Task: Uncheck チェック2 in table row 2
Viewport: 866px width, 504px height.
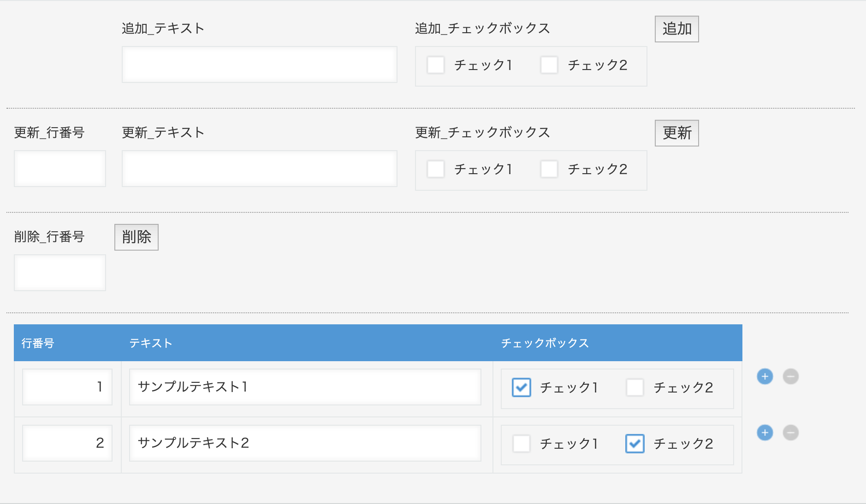Action: (x=635, y=444)
